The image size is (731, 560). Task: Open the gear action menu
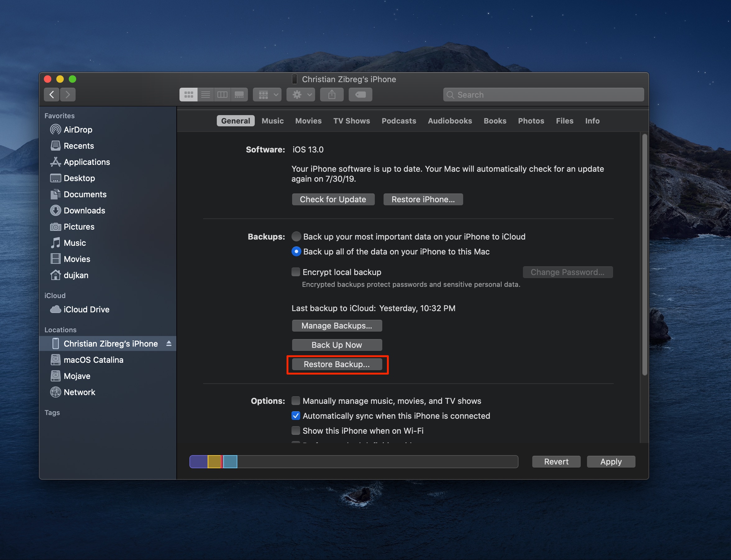pyautogui.click(x=301, y=95)
